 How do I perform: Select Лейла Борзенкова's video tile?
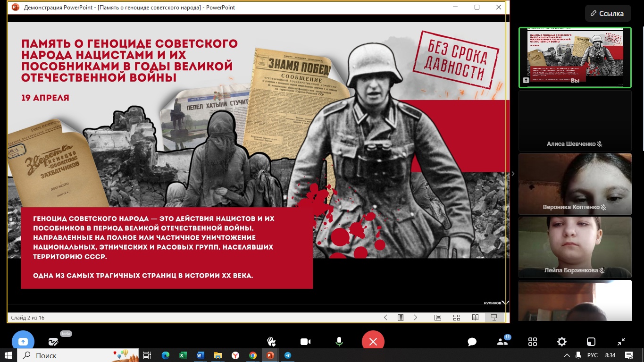575,247
